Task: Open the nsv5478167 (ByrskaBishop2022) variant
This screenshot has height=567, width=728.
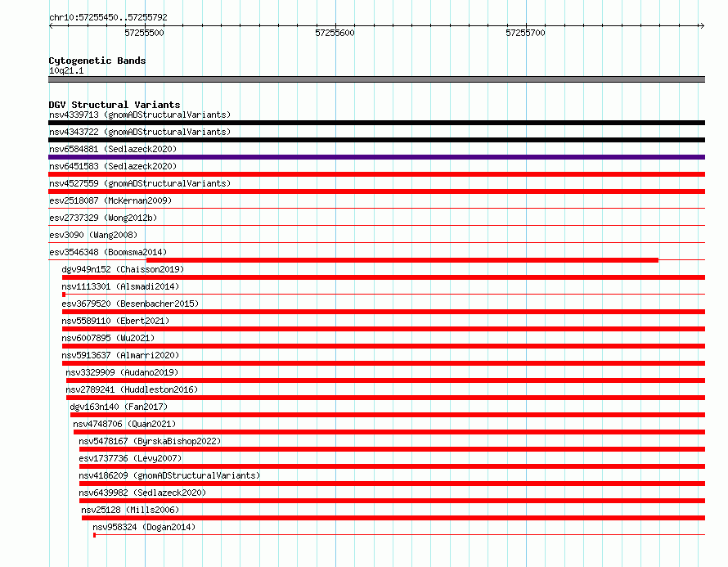Action: coord(150,441)
